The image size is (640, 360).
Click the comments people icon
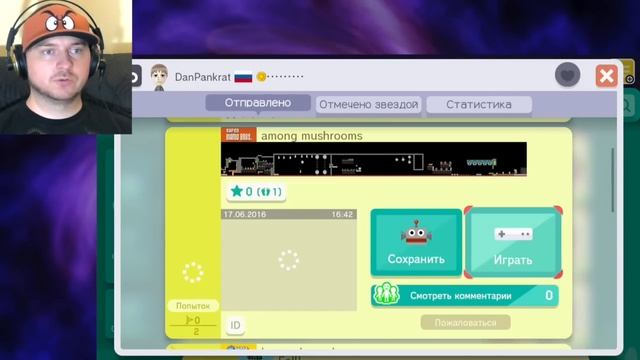[x=386, y=293]
